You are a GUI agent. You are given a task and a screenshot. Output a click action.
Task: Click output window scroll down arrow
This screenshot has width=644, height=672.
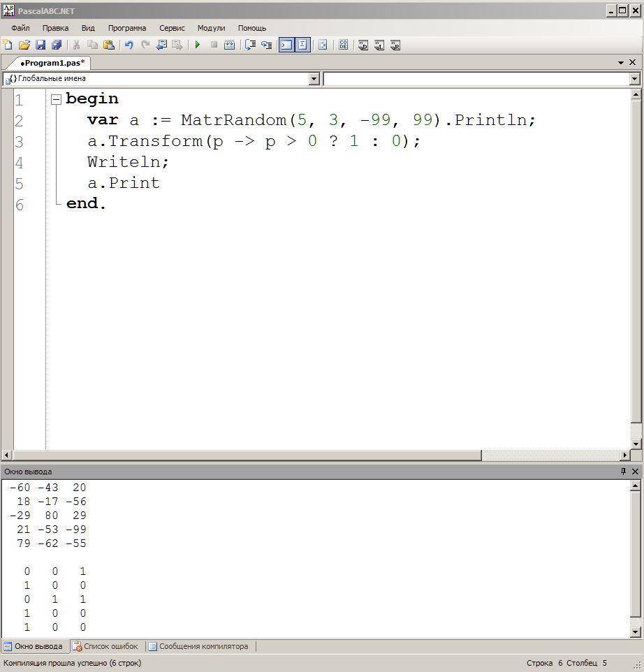[636, 631]
